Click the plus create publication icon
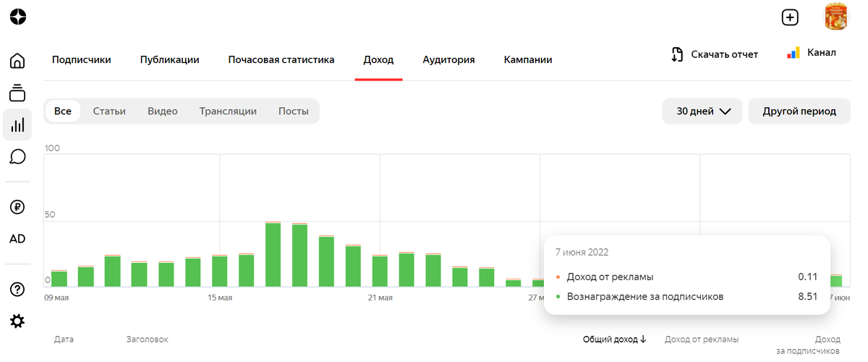Viewport: 868px width, 362px height. (790, 17)
